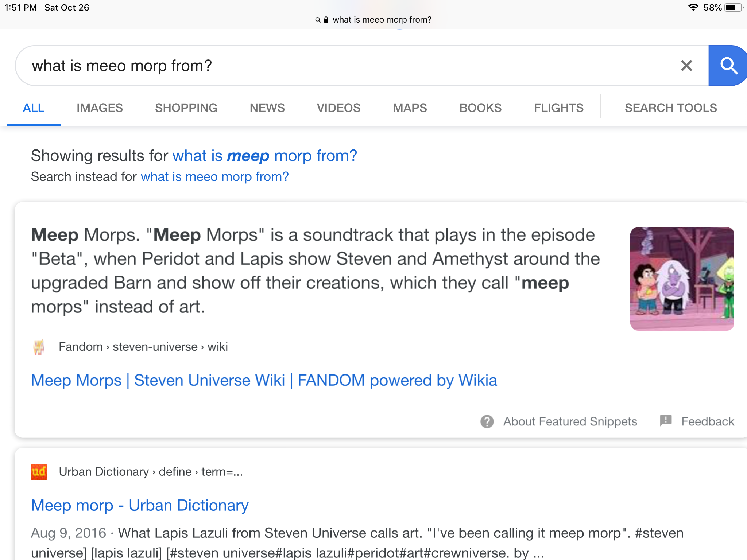Click the corrected 'what is meep morp from?' link
The image size is (747, 560).
point(264,156)
